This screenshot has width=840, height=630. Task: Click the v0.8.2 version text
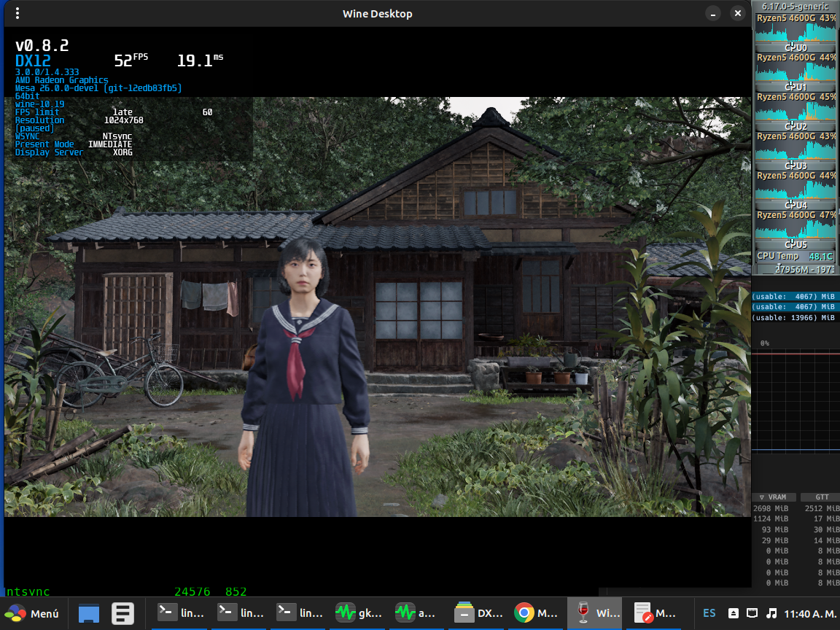[x=42, y=45]
